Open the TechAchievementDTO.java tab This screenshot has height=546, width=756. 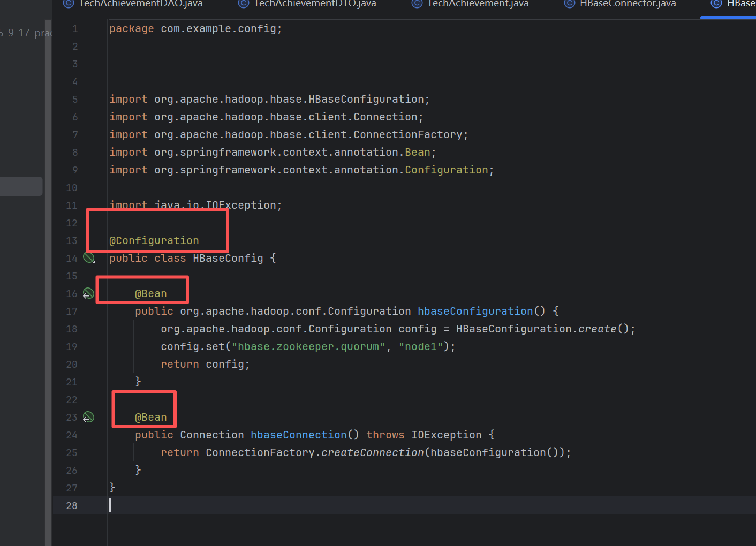[307, 4]
